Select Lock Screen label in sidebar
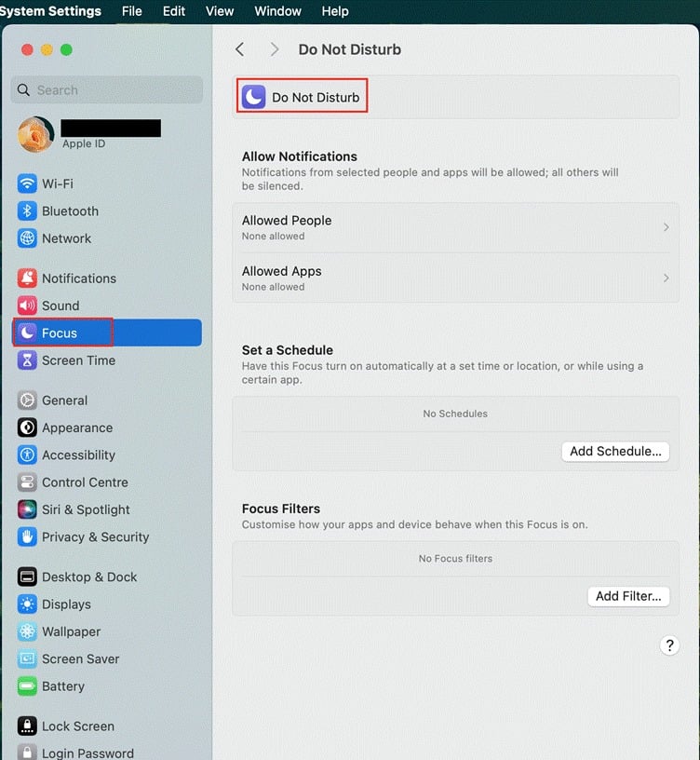The image size is (700, 760). pyautogui.click(x=78, y=726)
